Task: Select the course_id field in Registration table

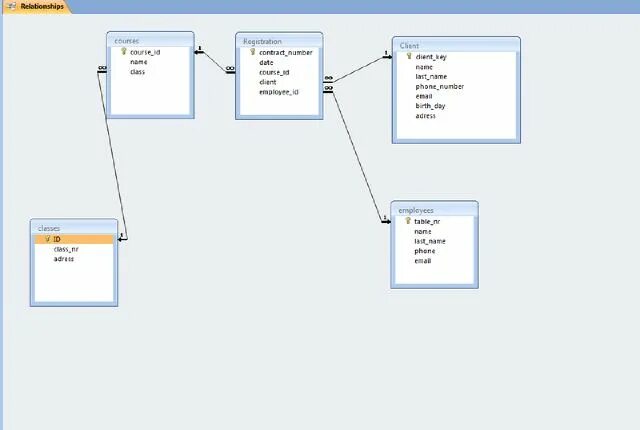Action: point(274,72)
